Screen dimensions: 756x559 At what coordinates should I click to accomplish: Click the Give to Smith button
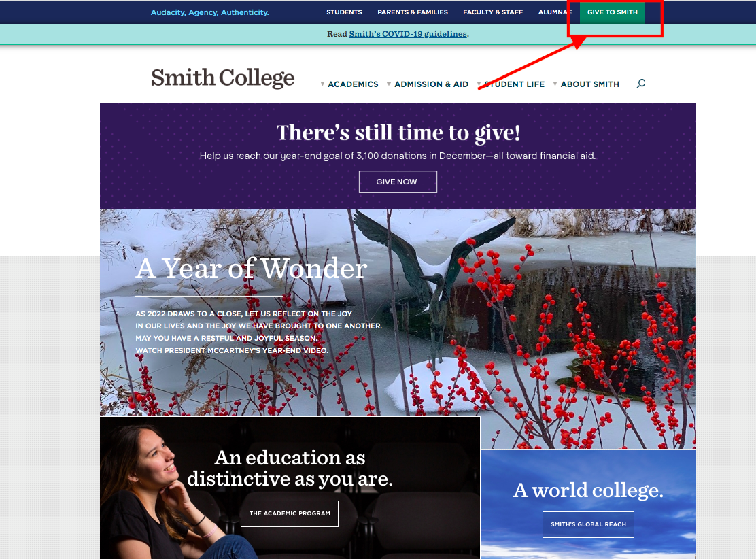[x=613, y=12]
